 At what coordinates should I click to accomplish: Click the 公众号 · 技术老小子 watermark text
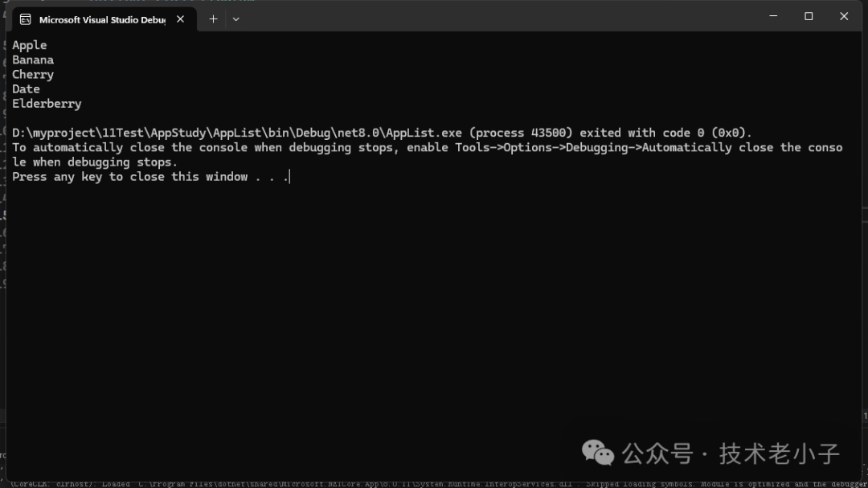(731, 453)
